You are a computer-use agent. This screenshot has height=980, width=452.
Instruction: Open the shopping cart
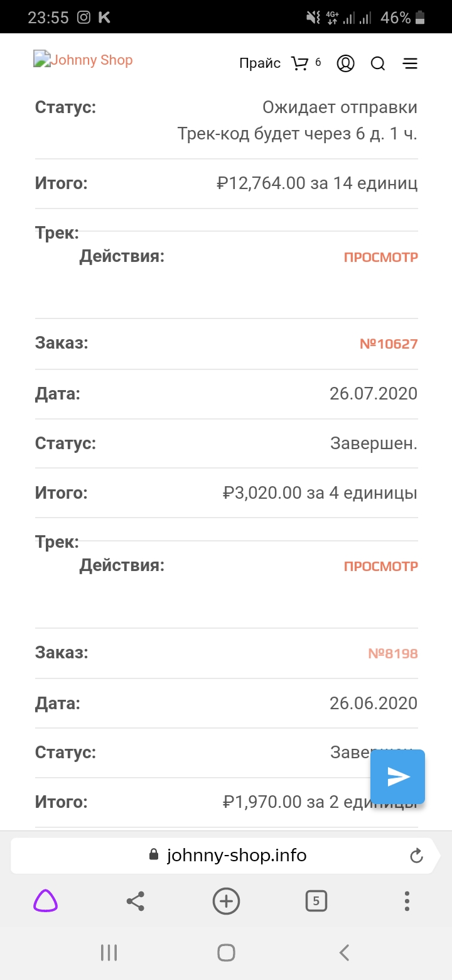(300, 63)
